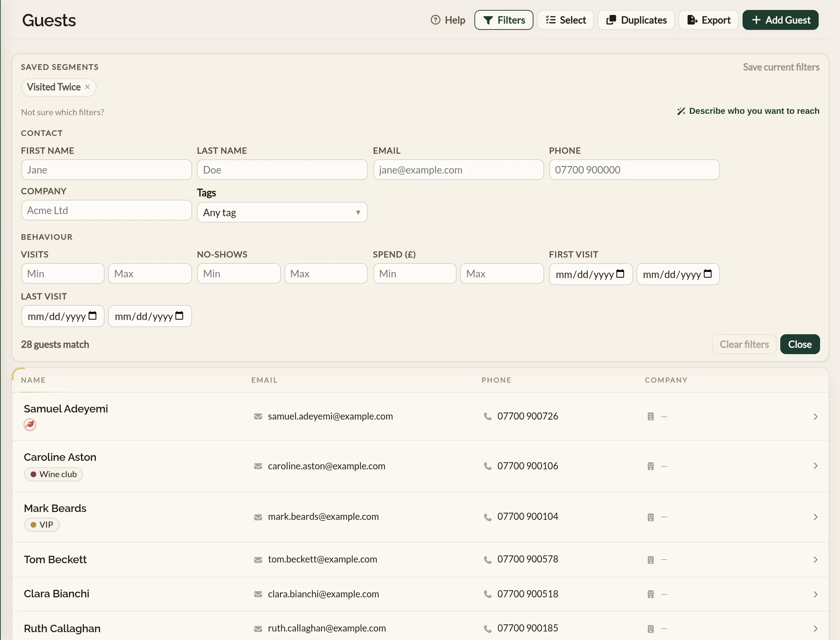840x640 pixels.
Task: Open the Any tag dropdown
Action: (x=282, y=212)
